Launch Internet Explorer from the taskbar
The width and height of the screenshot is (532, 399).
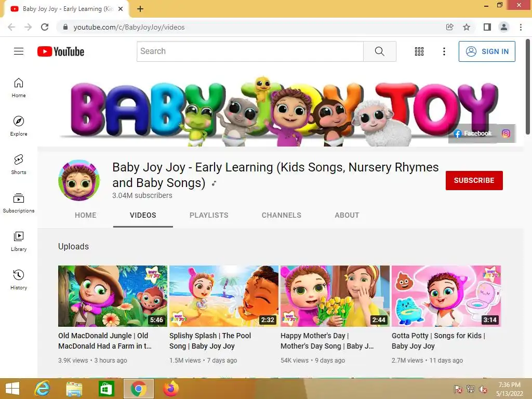tap(43, 389)
